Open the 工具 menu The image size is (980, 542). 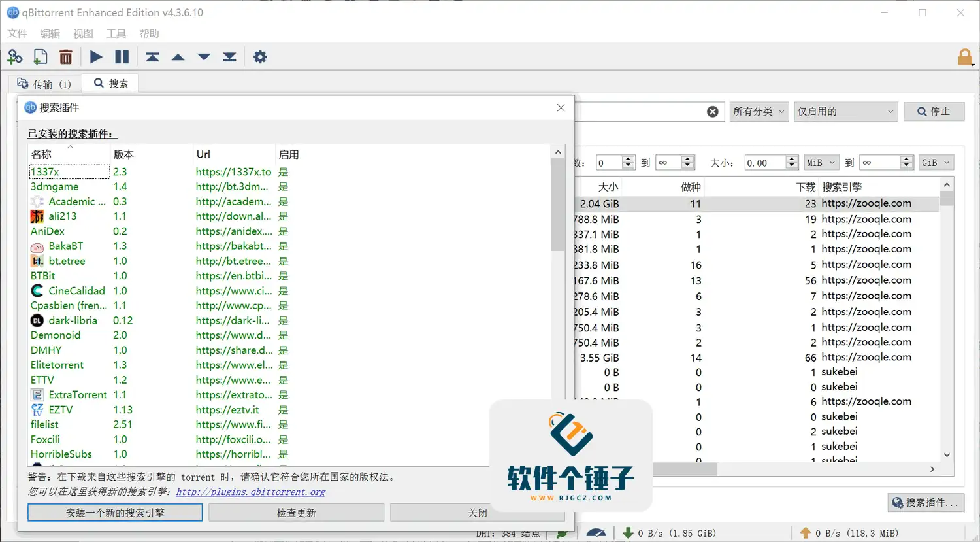pyautogui.click(x=116, y=33)
